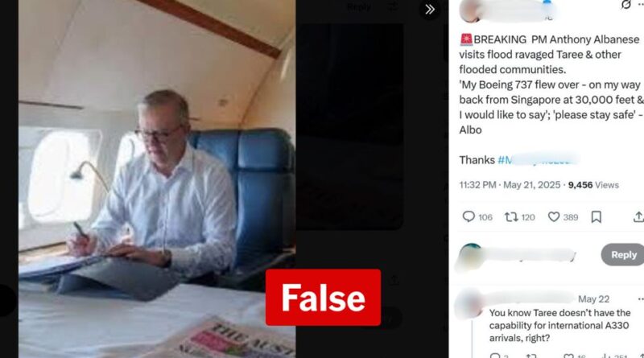Viewport: 644px width, 358px height.
Task: Collapse the side panel with double chevron icon
Action: pos(430,10)
